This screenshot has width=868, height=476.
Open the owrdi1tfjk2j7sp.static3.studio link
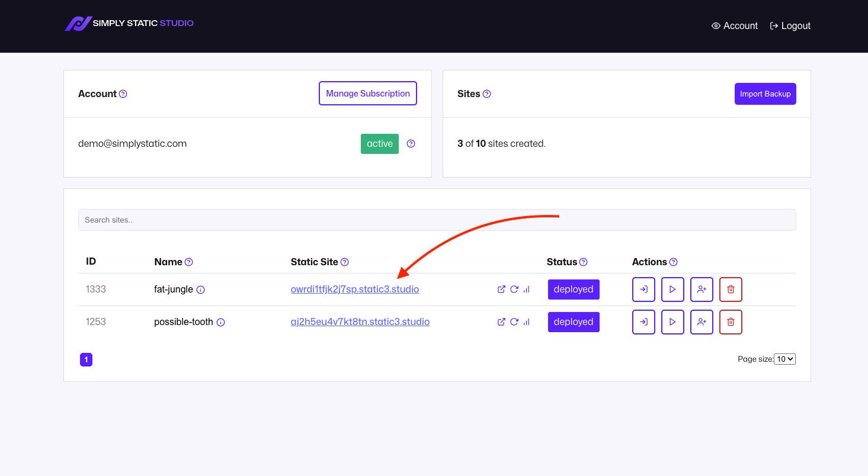tap(355, 290)
